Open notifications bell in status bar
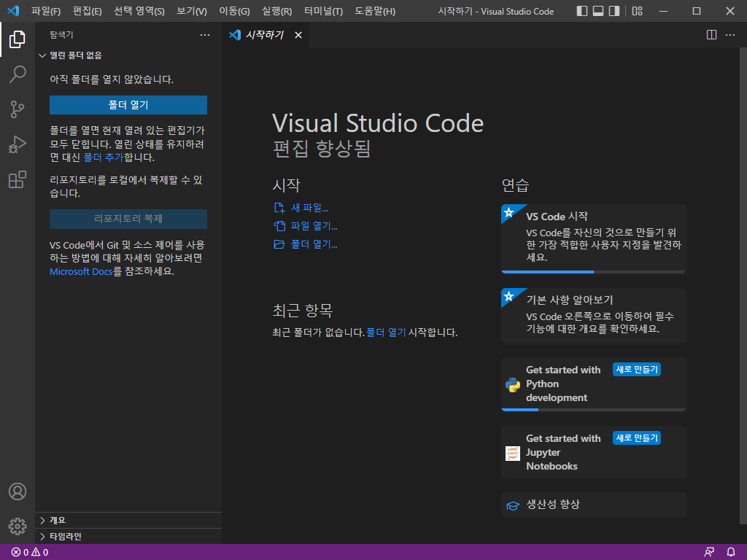Screen dimensions: 747x560 click(731, 553)
